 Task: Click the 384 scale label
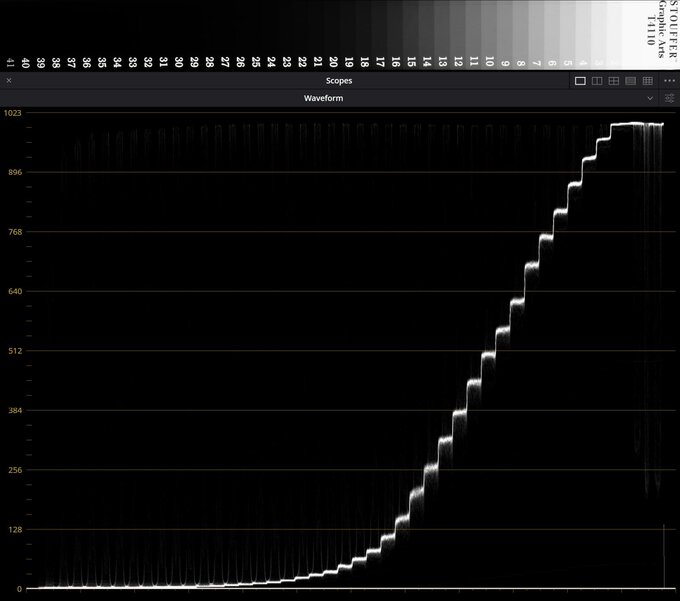click(15, 410)
